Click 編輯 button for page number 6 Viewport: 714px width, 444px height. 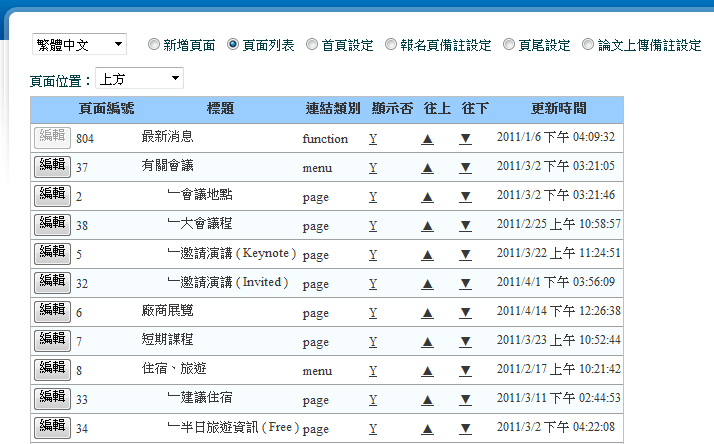tap(52, 311)
